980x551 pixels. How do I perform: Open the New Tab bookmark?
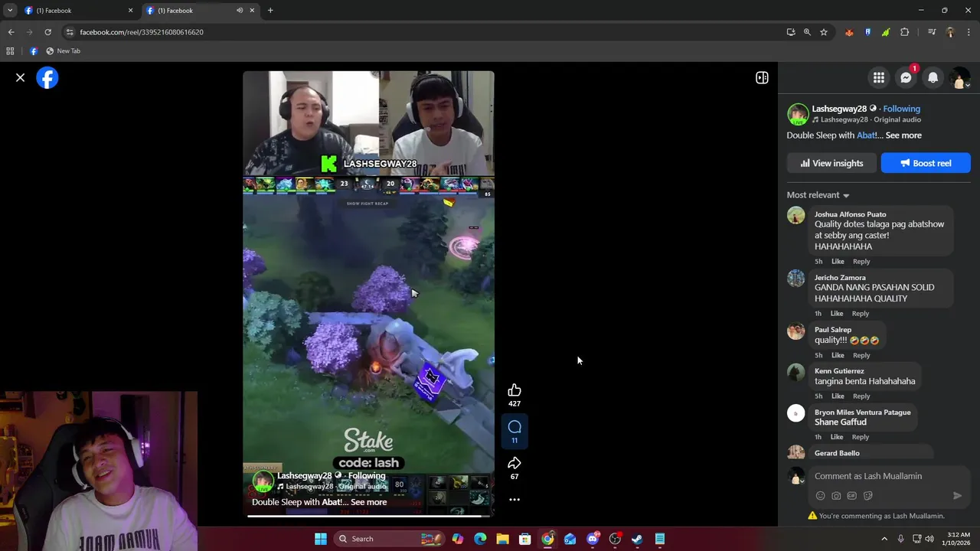click(x=63, y=51)
